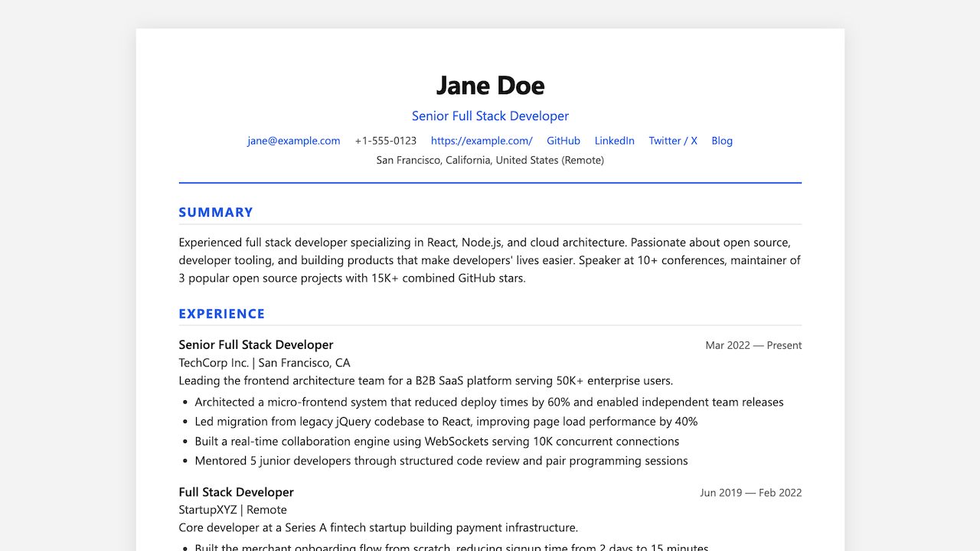This screenshot has width=980, height=551.
Task: Click the Full Stack Developer job title
Action: [x=237, y=492]
